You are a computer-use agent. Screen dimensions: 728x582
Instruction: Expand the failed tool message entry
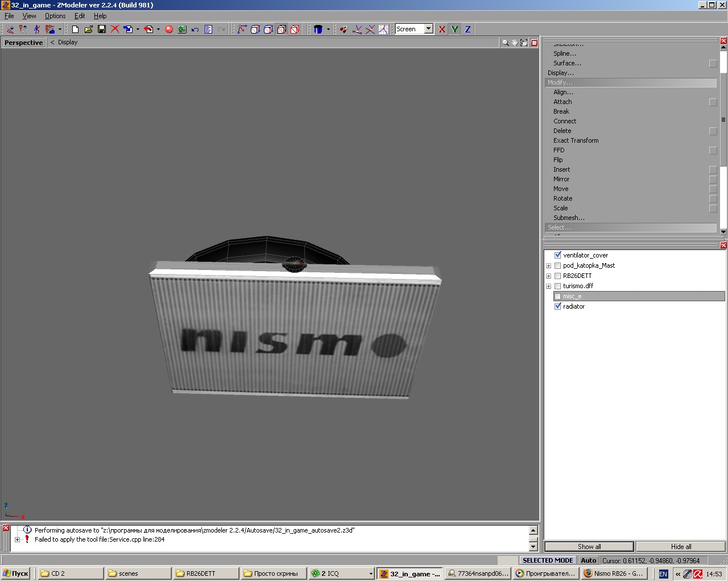[x=17, y=539]
